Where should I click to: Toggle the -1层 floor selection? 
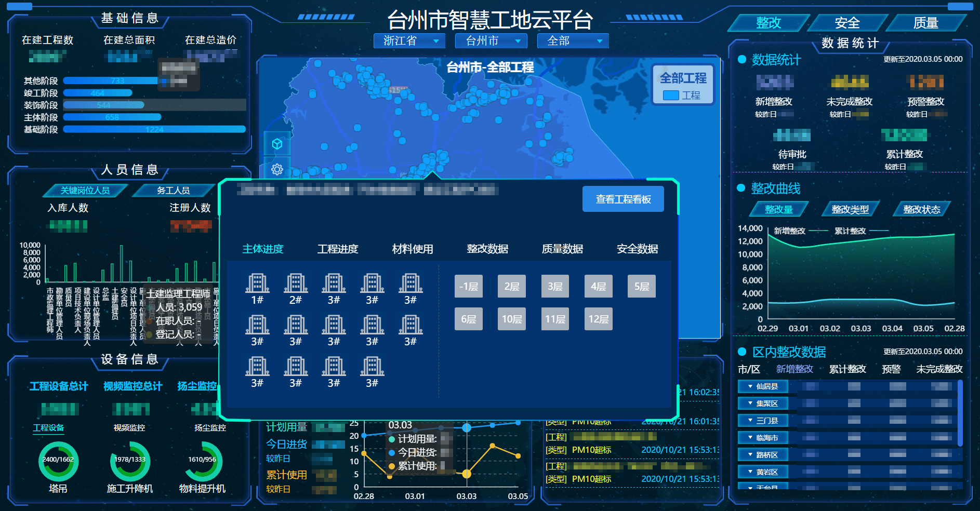click(469, 286)
